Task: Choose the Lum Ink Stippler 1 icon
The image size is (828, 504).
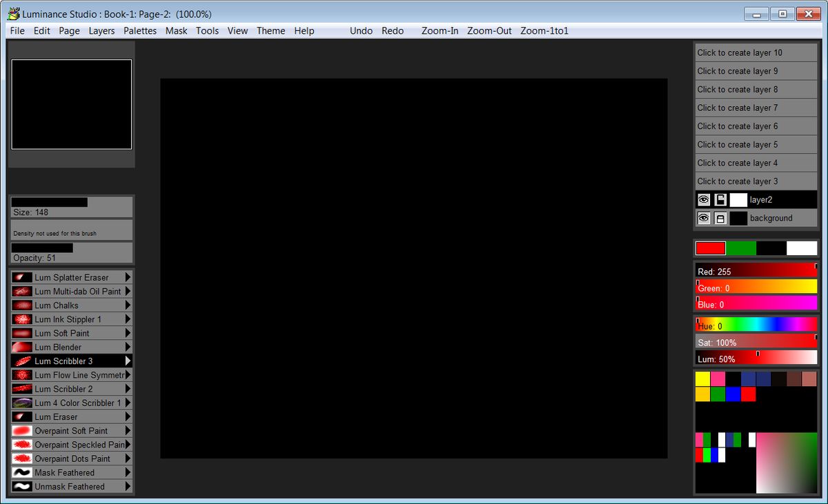Action: click(x=22, y=319)
